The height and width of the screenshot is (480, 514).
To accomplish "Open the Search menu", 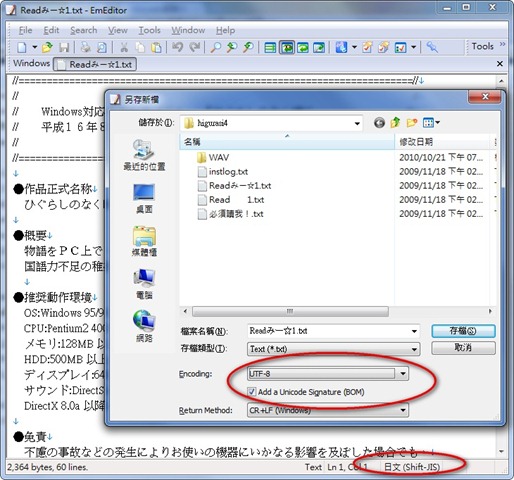I will point(84,30).
